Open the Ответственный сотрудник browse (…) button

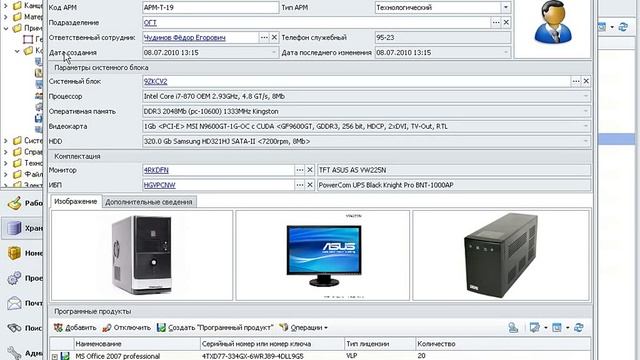pyautogui.click(x=264, y=38)
